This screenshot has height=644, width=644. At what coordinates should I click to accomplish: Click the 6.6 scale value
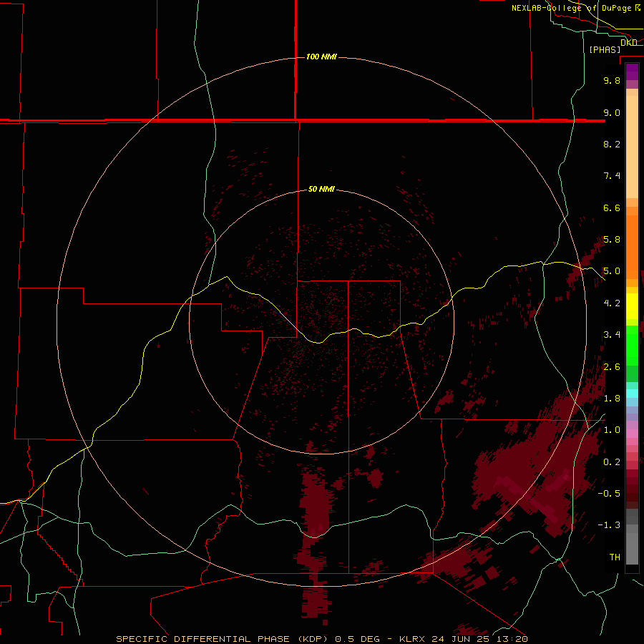coord(612,208)
